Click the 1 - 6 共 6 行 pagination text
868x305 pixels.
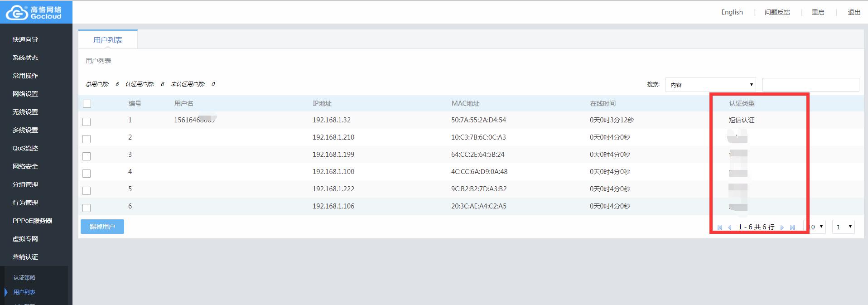tap(756, 227)
